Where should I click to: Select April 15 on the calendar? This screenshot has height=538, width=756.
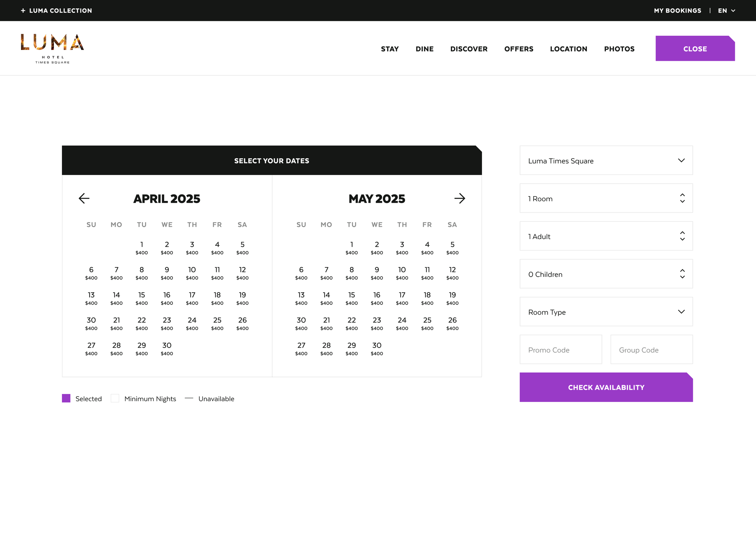[x=142, y=298]
